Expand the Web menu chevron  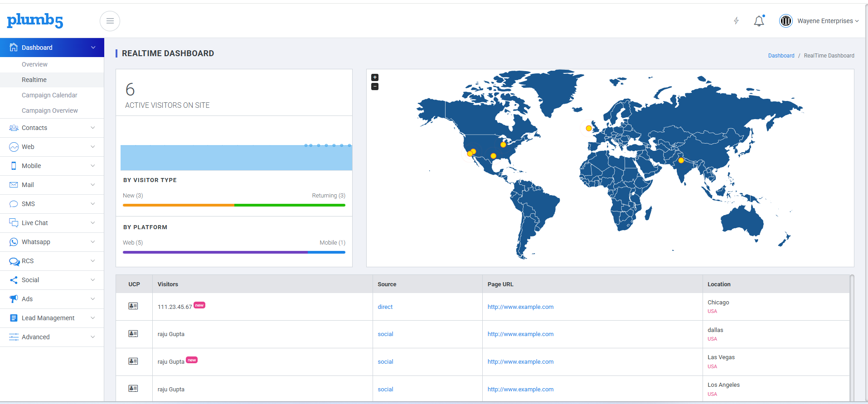(x=93, y=147)
